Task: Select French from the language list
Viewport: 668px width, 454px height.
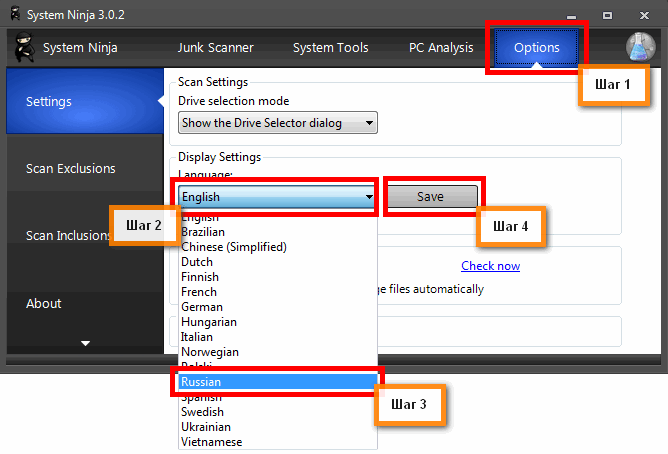Action: pyautogui.click(x=278, y=292)
